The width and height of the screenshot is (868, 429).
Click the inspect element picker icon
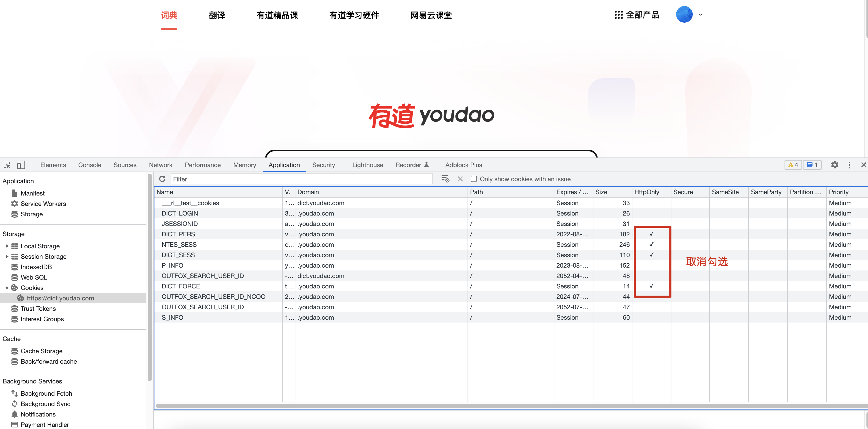click(x=7, y=165)
